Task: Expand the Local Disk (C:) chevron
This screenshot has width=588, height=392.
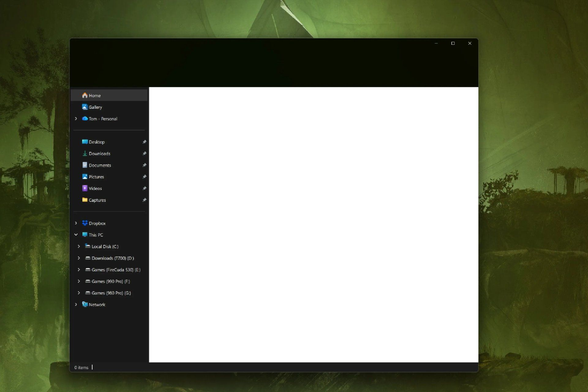Action: [x=79, y=247]
